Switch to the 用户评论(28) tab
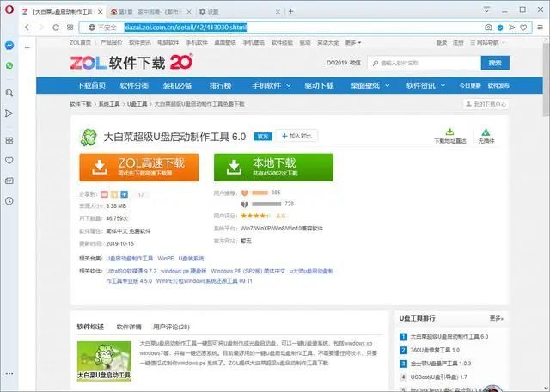The height and width of the screenshot is (392, 550). pyautogui.click(x=171, y=327)
